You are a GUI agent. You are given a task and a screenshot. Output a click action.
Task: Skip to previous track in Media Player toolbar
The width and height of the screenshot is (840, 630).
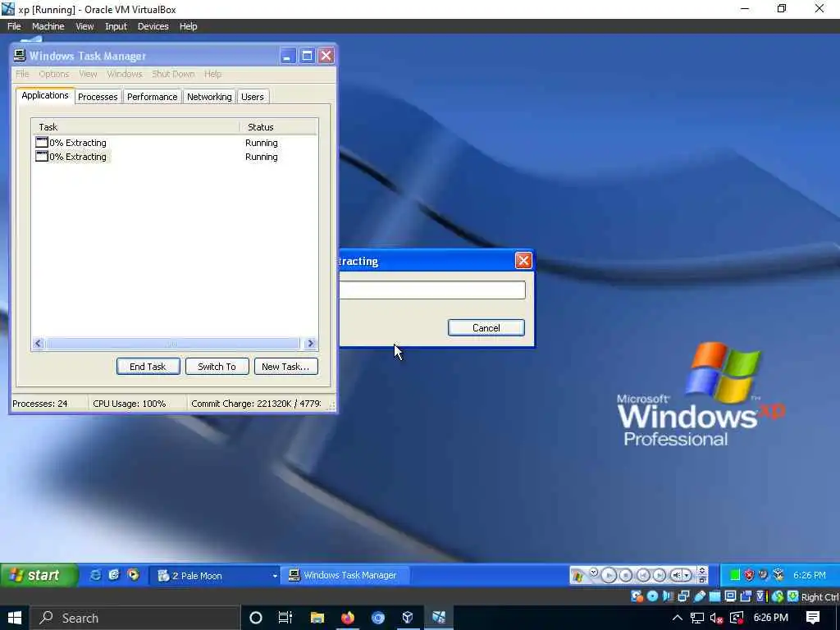pyautogui.click(x=643, y=575)
